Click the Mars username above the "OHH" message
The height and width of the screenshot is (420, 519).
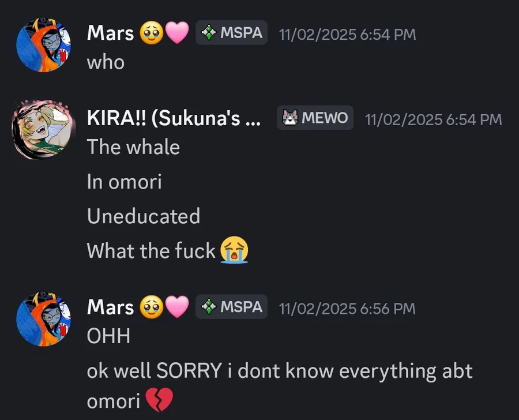coord(110,307)
